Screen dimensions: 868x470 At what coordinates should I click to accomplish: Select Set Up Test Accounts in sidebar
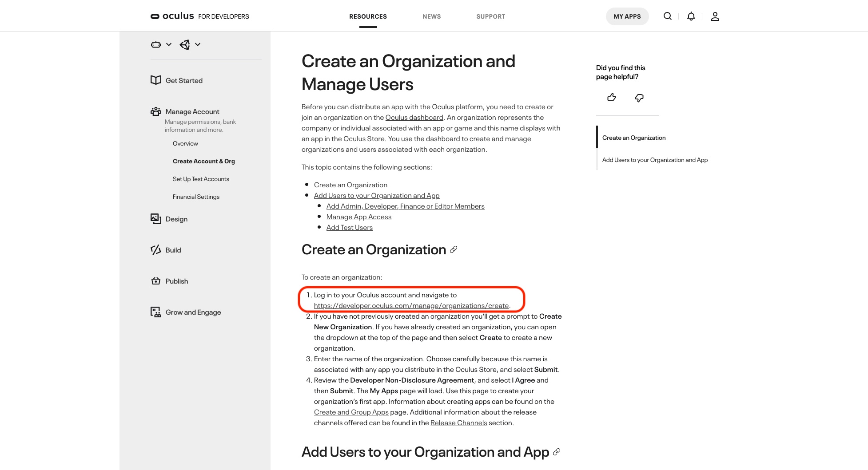[x=201, y=179]
